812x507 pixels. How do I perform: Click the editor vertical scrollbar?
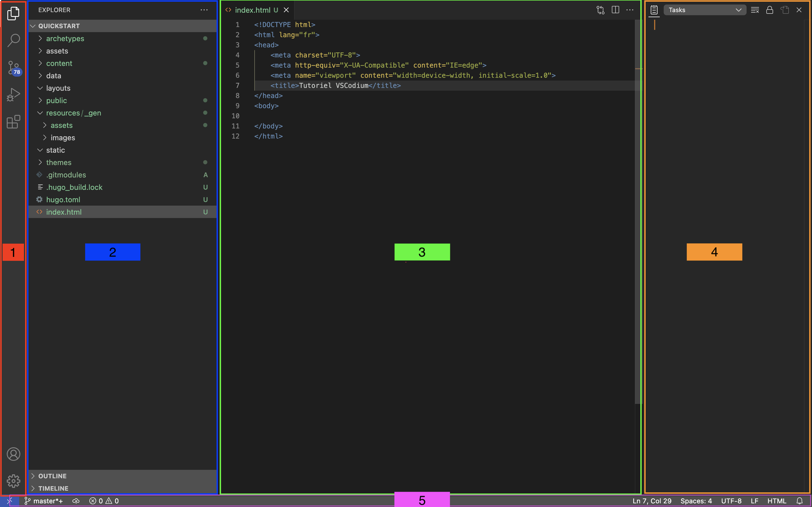pos(638,201)
